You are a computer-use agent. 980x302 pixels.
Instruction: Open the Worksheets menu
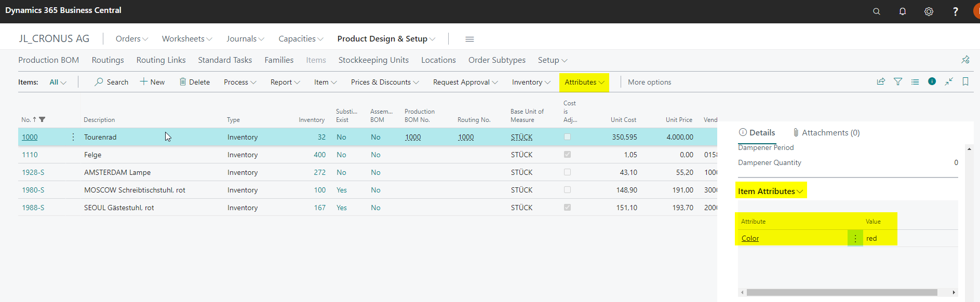coord(187,39)
